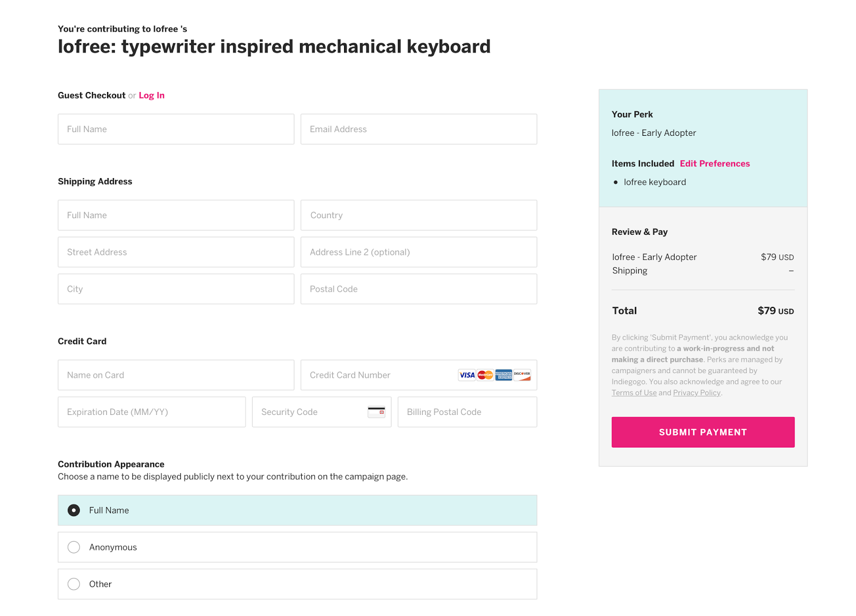This screenshot has width=856, height=616.
Task: Click the security code card icon
Action: pos(376,412)
